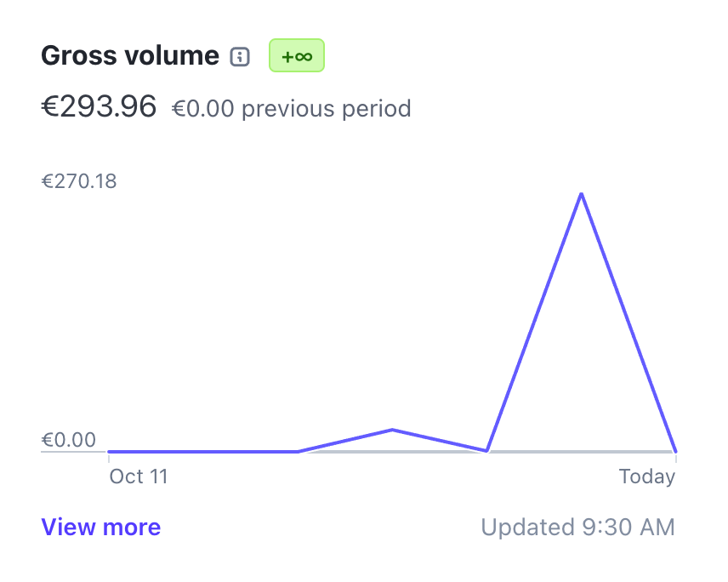Click the tallest peak of the chart line
This screenshot has width=728, height=582.
click(581, 194)
